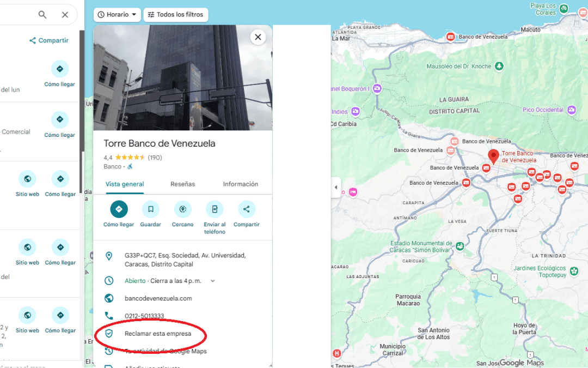Select the Cómo llegar directions icon

pyautogui.click(x=119, y=209)
